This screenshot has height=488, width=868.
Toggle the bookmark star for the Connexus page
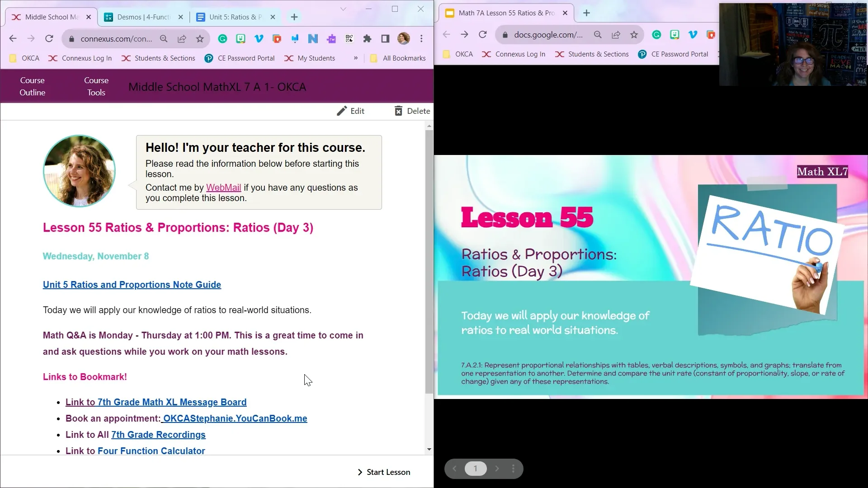[x=200, y=39]
